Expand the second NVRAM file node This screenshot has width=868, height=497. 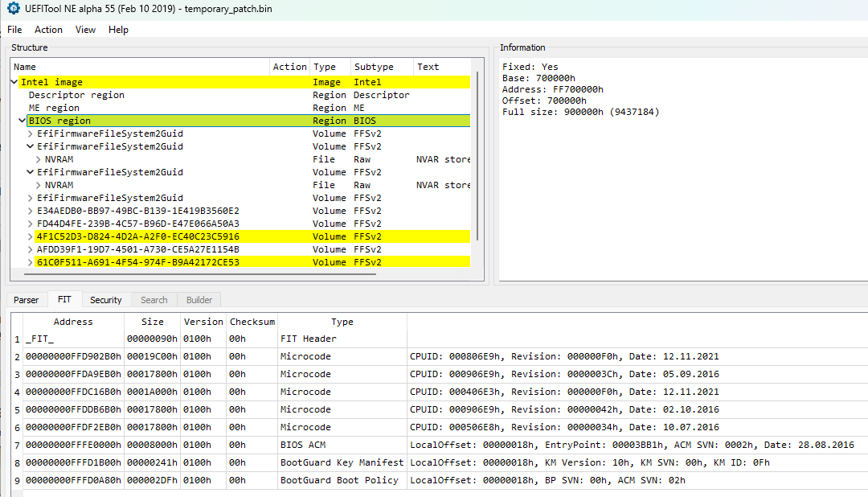click(39, 185)
